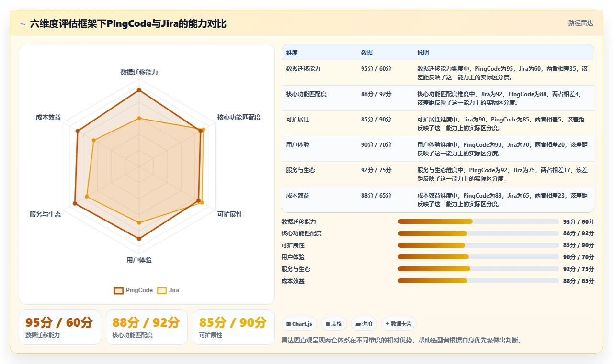Screen dimensions: 613x364
Task: Click 核心功能匹配度 progress bar
Action: (x=478, y=233)
